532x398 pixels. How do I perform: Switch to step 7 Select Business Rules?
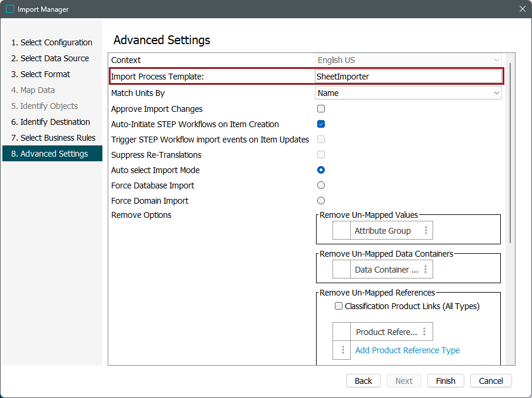pyautogui.click(x=53, y=138)
